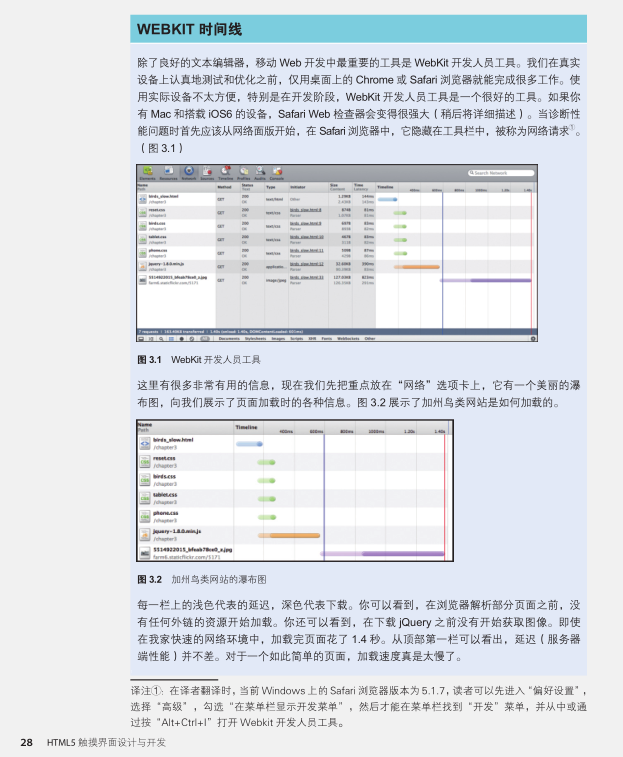Viewport: 623px width, 757px height.
Task: Filter by Other in the filter bar
Action: point(370,338)
